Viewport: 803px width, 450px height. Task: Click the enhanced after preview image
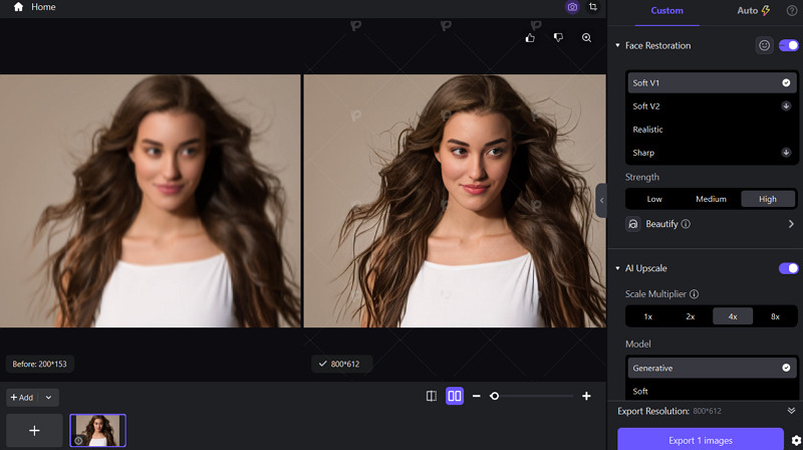pyautogui.click(x=455, y=201)
